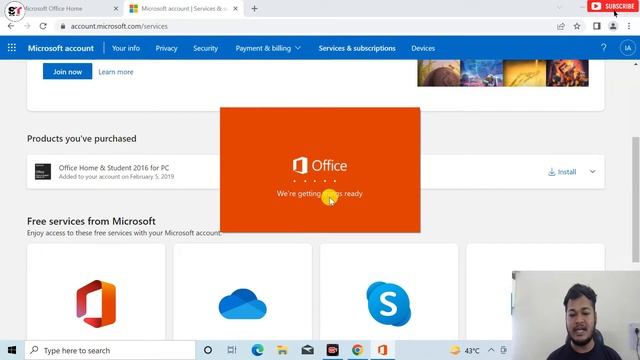640x360 pixels.
Task: Click the Type here to search box
Action: 110,350
